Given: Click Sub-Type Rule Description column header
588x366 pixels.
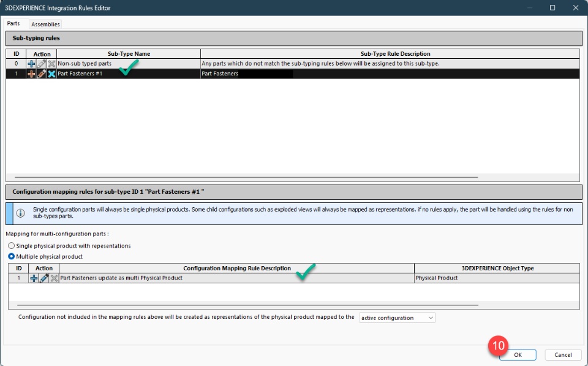Looking at the screenshot, I should click(390, 54).
